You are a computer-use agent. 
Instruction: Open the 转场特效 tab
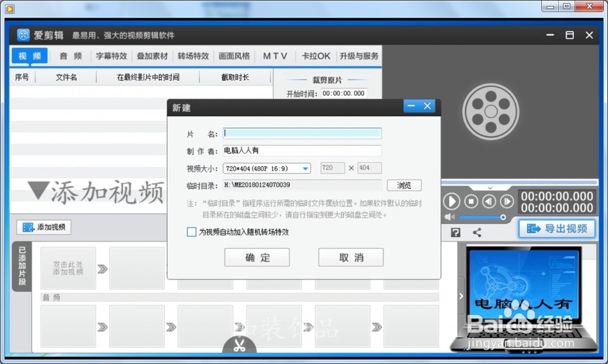193,56
